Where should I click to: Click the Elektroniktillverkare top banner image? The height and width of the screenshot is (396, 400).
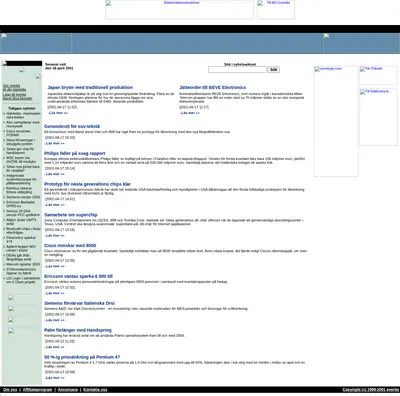tap(179, 9)
